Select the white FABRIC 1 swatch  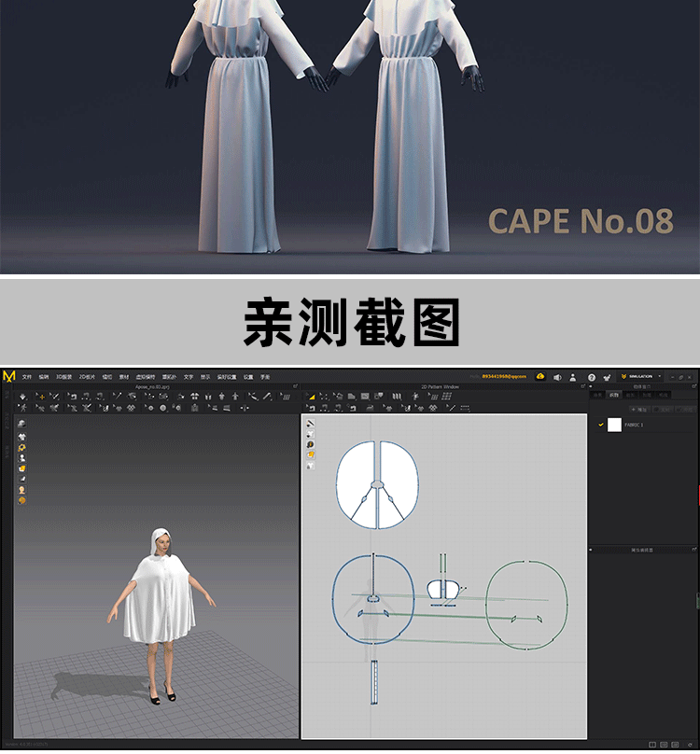coord(614,425)
